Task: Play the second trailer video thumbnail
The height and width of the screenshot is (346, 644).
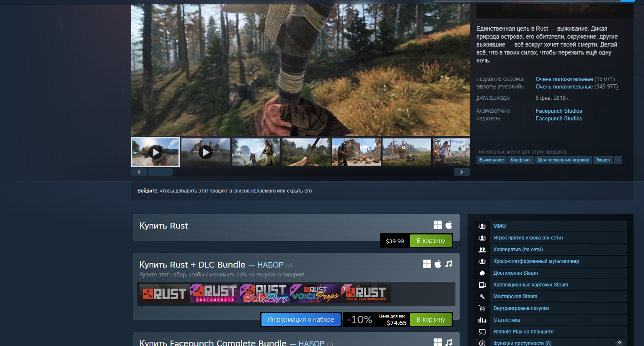Action: pos(206,152)
